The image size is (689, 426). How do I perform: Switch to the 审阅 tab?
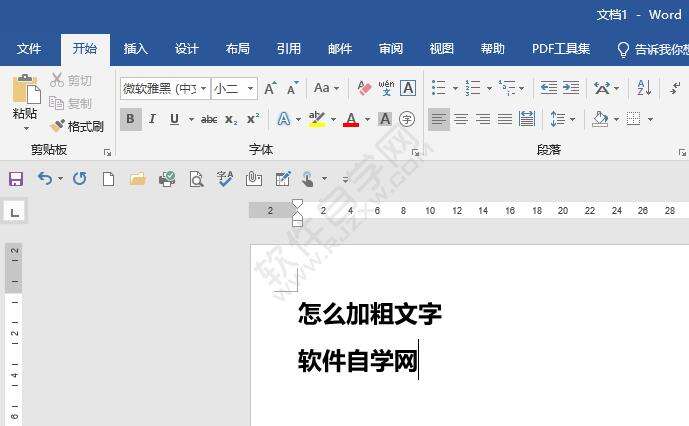391,49
